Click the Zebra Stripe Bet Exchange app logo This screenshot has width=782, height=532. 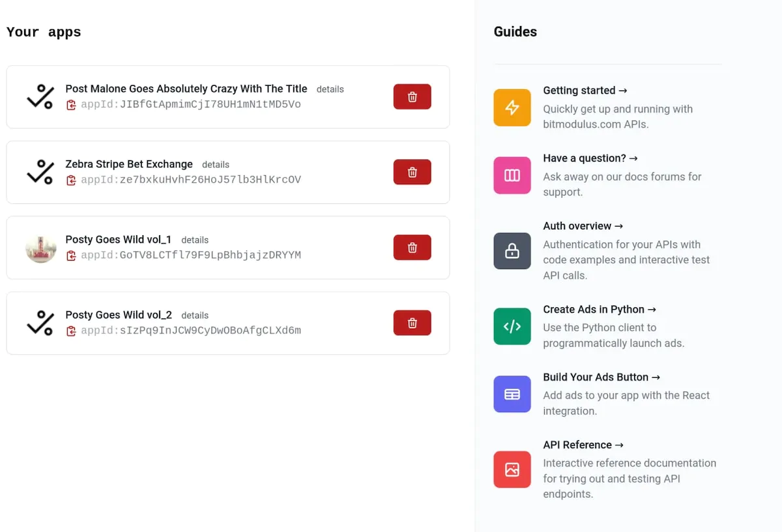[x=40, y=172]
